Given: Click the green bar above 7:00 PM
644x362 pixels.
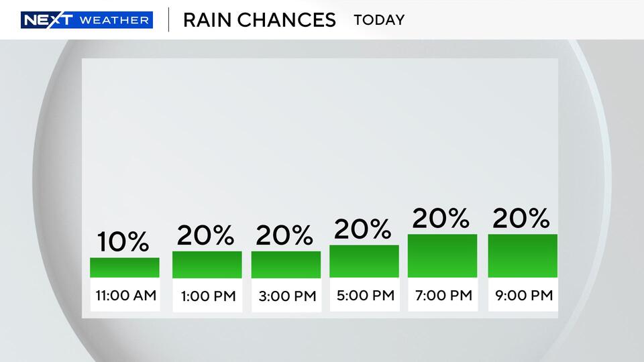Looking at the screenshot, I should point(443,256).
